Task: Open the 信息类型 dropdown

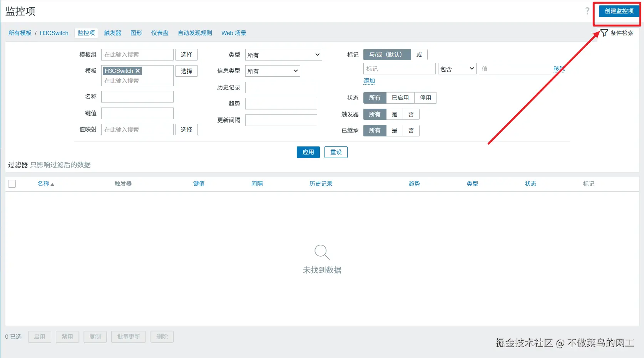Action: [x=273, y=71]
